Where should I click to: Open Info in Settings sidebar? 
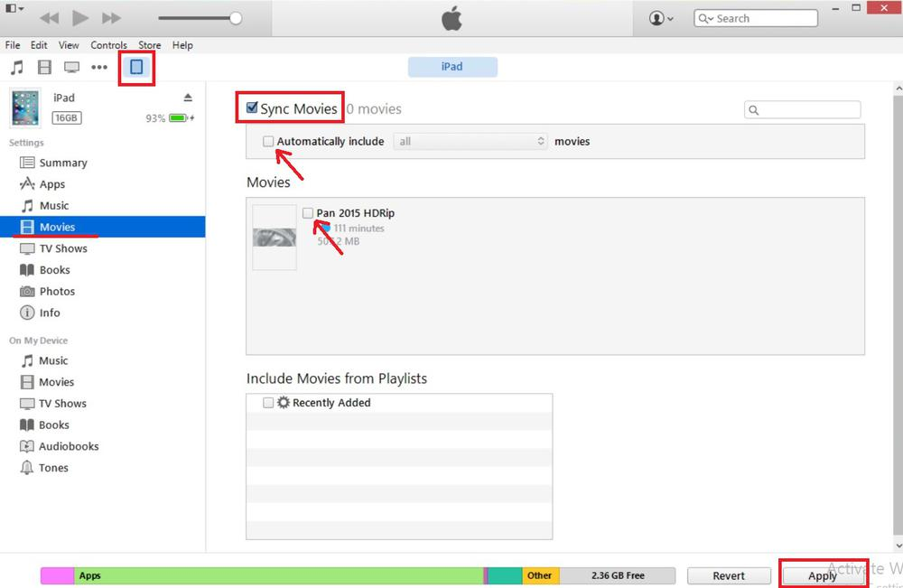click(50, 313)
